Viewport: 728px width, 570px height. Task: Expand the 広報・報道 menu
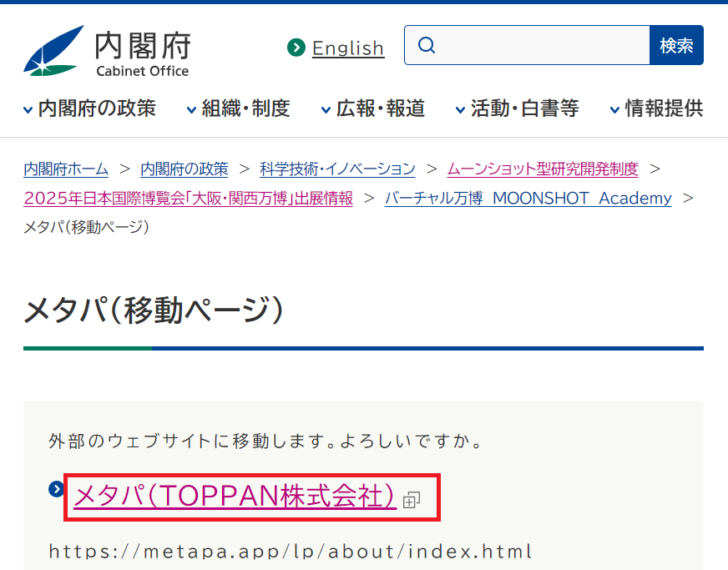click(373, 108)
